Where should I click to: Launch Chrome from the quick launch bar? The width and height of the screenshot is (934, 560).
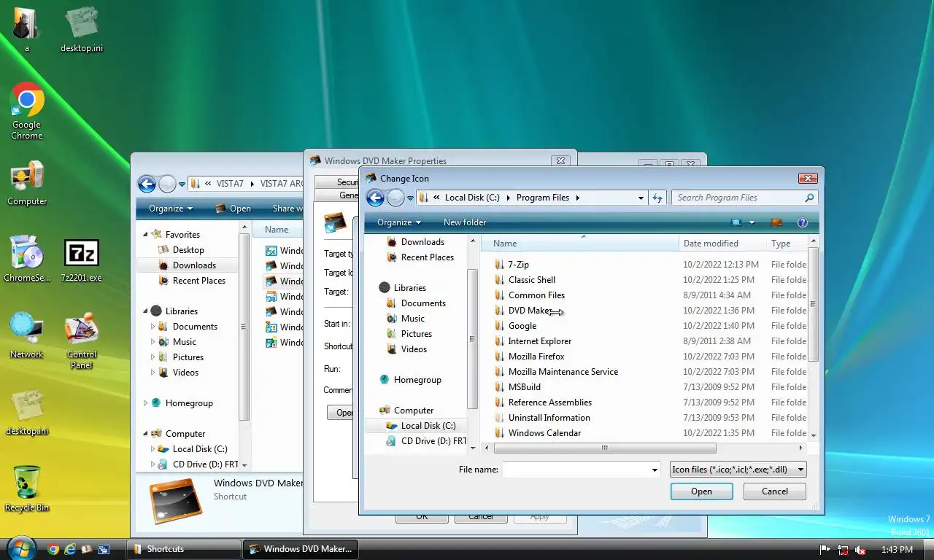(53, 549)
